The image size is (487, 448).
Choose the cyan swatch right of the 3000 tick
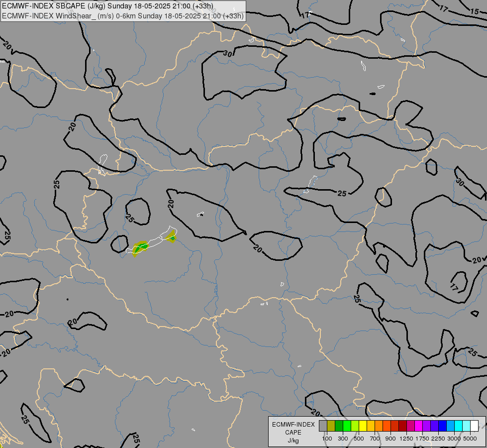coord(459,426)
